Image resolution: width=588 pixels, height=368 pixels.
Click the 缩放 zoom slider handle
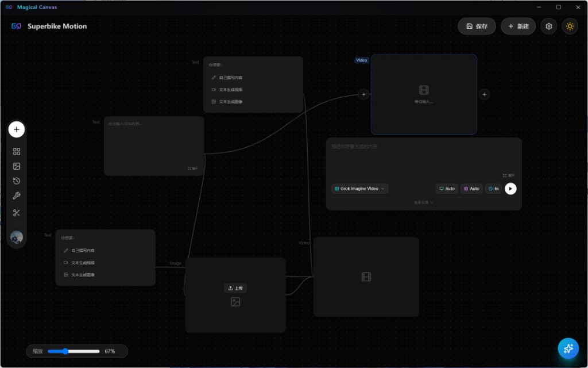[x=65, y=351]
